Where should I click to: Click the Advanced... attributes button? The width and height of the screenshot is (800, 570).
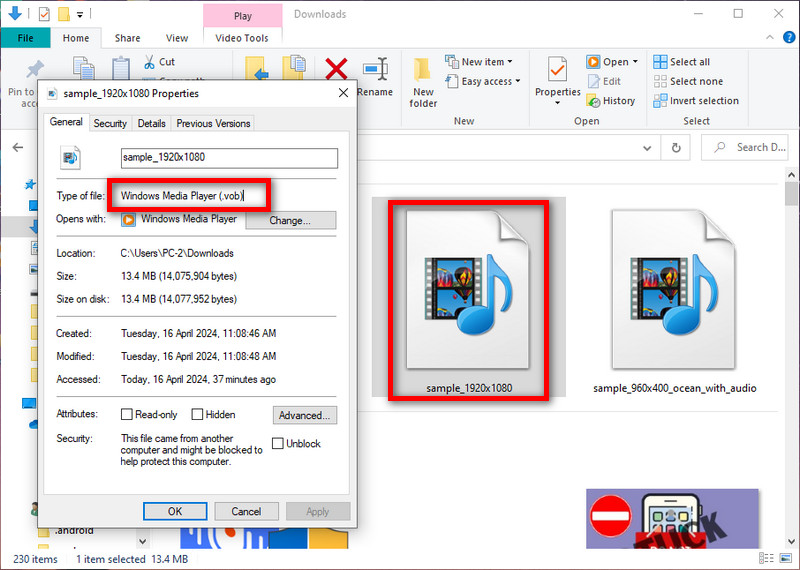click(x=305, y=415)
